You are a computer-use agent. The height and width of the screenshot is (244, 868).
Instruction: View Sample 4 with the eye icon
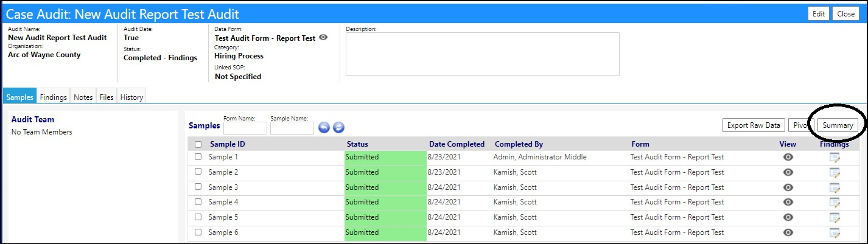click(x=788, y=202)
